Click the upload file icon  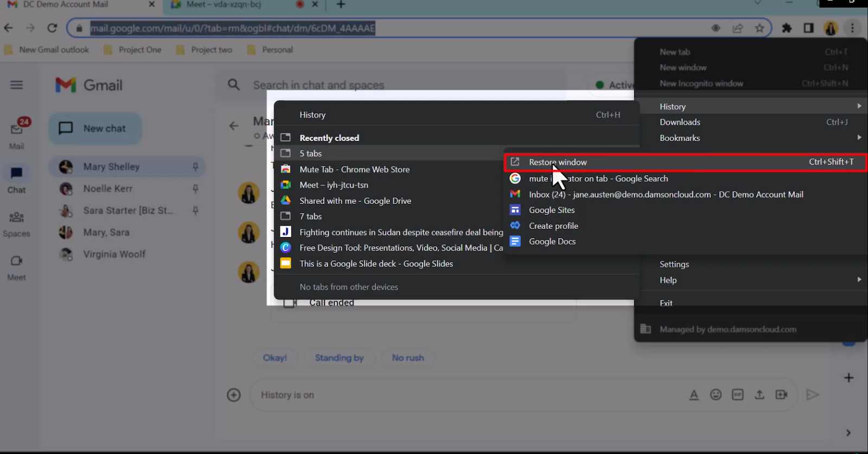[759, 395]
